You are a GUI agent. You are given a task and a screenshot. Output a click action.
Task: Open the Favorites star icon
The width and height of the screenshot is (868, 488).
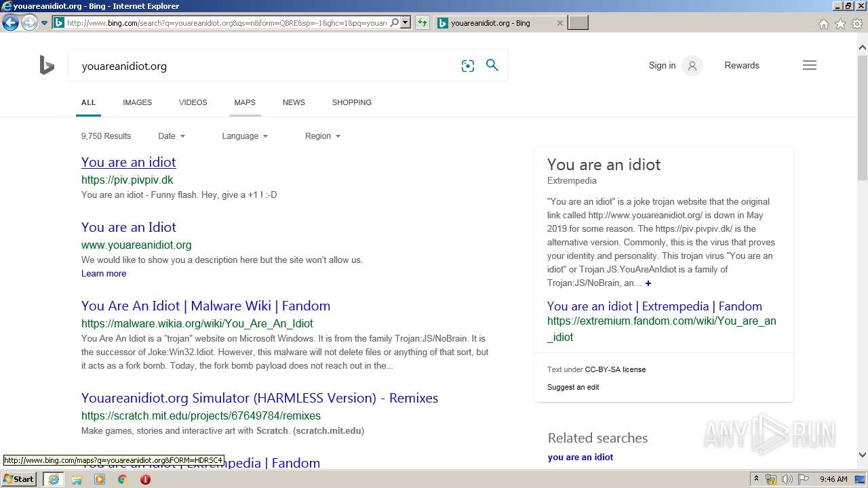pos(840,24)
